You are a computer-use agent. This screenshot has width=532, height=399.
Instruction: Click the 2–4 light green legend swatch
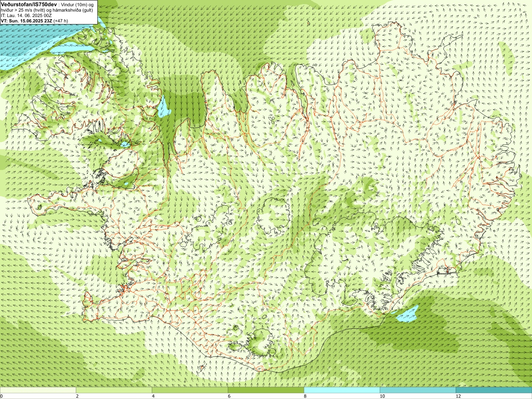click(x=114, y=390)
